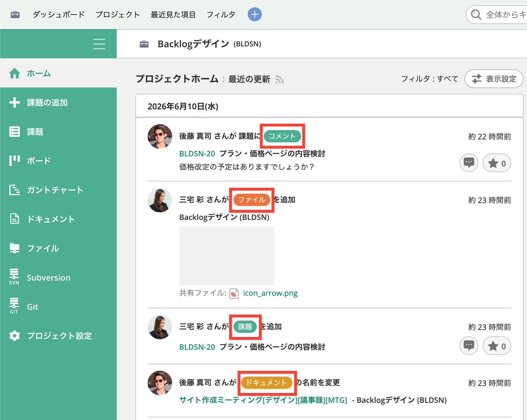Click 後藤 真司's avatar on the document entry
The width and height of the screenshot is (527, 420).
160,383
